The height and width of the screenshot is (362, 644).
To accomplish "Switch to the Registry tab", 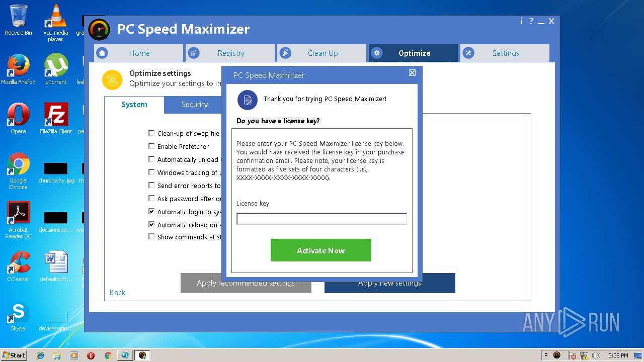I will (230, 53).
